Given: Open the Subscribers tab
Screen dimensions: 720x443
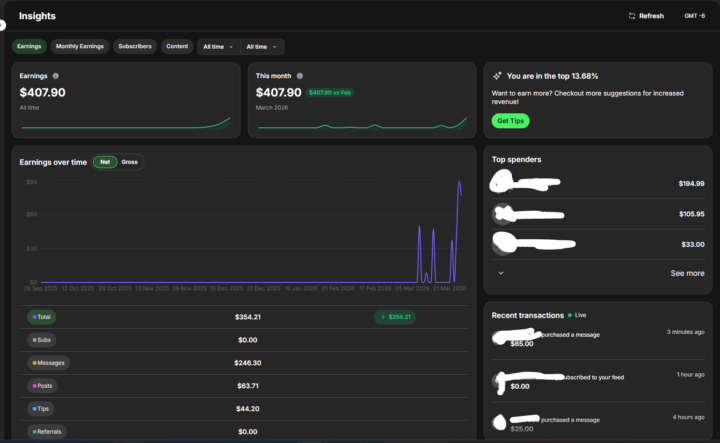Looking at the screenshot, I should coord(135,46).
